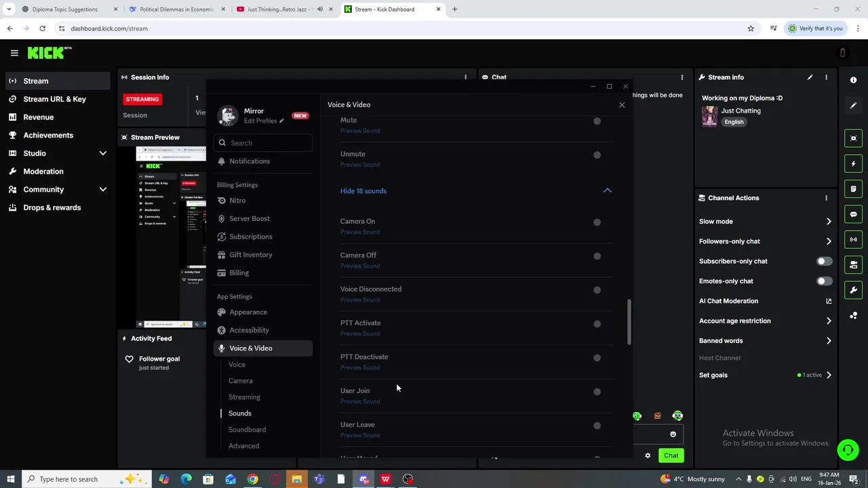Toggle the Unmute sound radio

[x=597, y=155]
